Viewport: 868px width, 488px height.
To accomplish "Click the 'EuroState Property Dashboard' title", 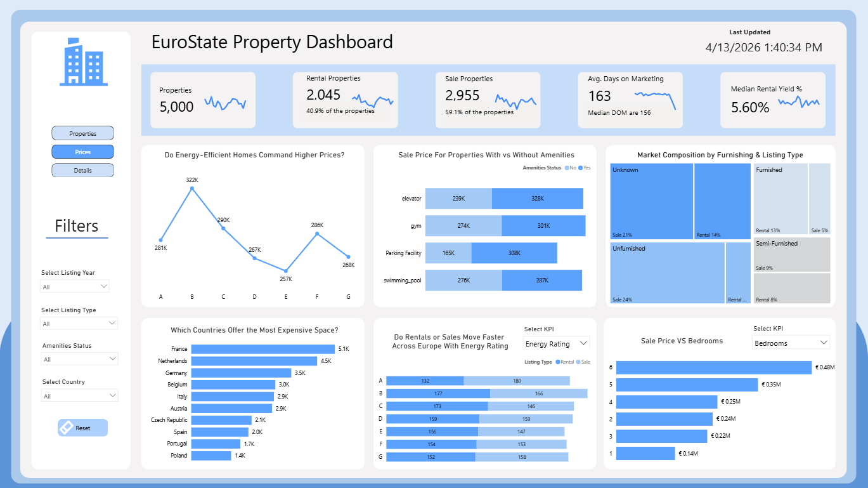I will (272, 43).
